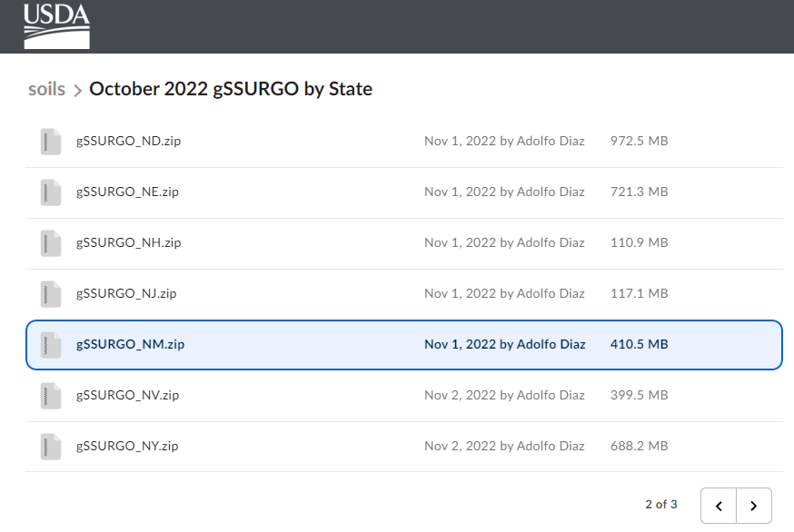794x532 pixels.
Task: Click the gSSURGO_NH.zip file icon
Action: (x=51, y=243)
